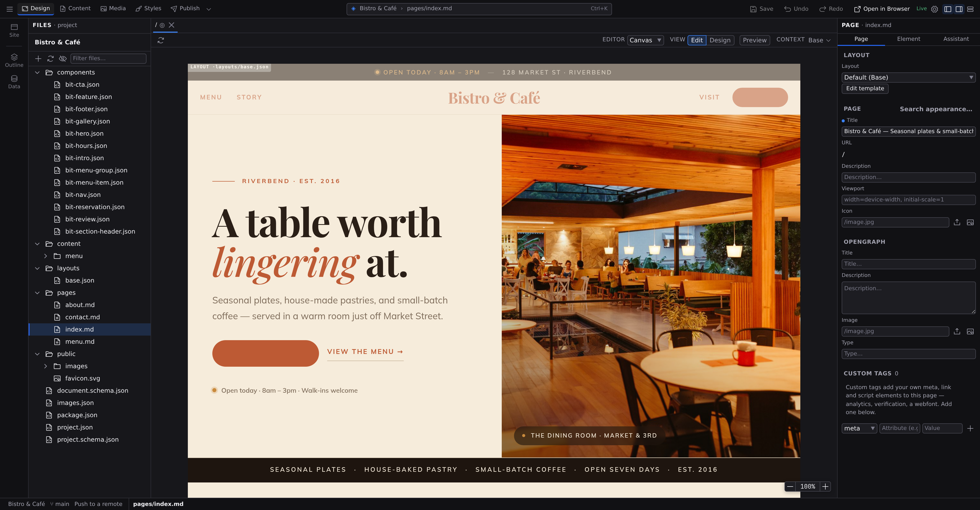
Task: Browse media for the page Icon
Action: click(970, 222)
